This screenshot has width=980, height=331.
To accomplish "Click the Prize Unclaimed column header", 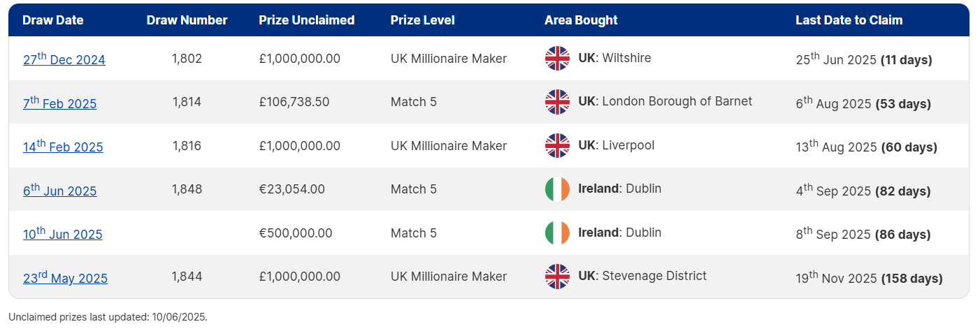I will (307, 20).
